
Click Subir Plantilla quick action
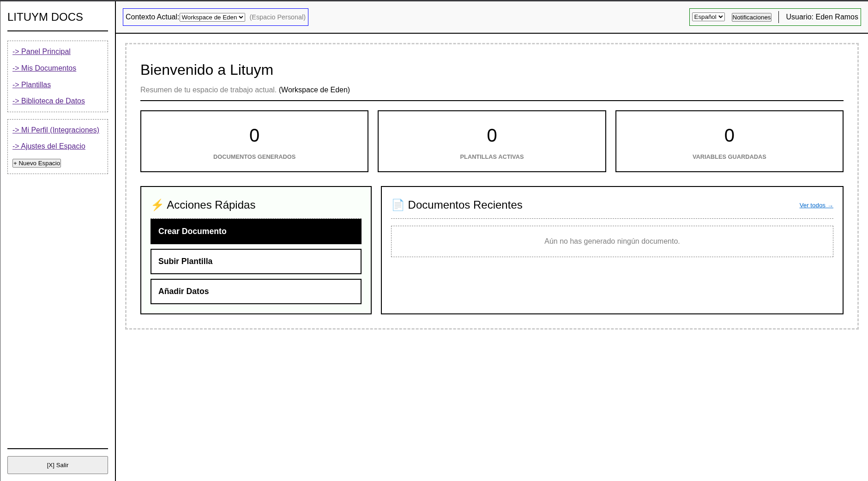click(256, 262)
